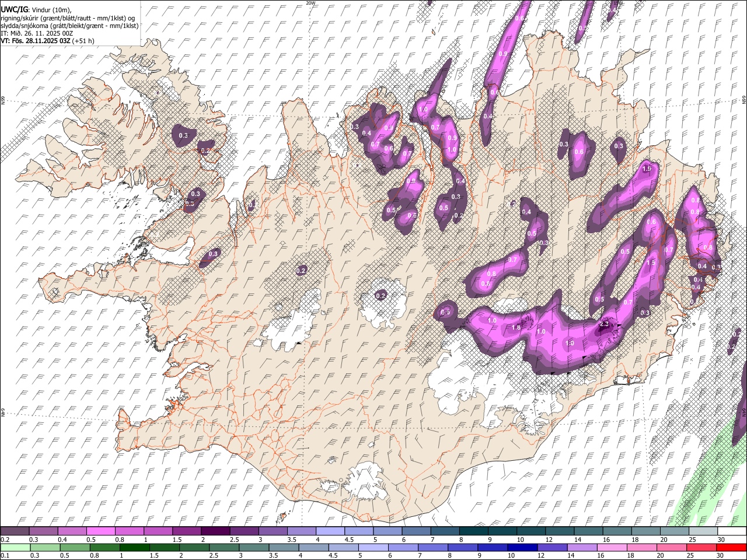The width and height of the screenshot is (747, 560).
Task: Click the red rain swatch starting at 25
Action: click(x=701, y=547)
